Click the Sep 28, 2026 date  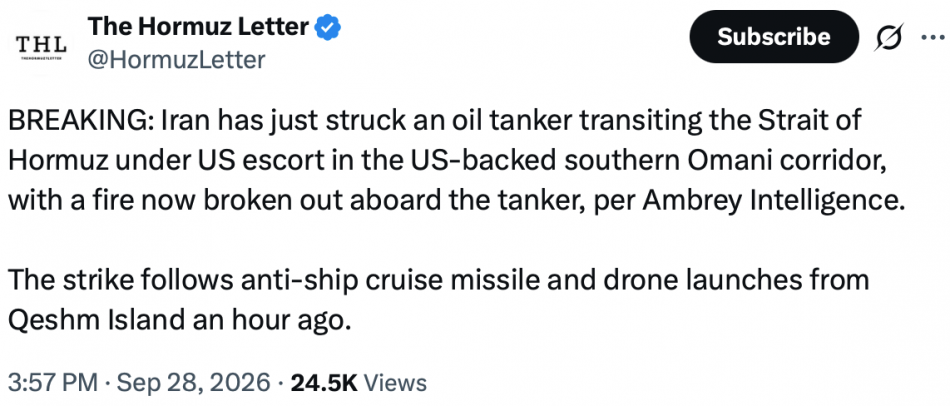(193, 382)
